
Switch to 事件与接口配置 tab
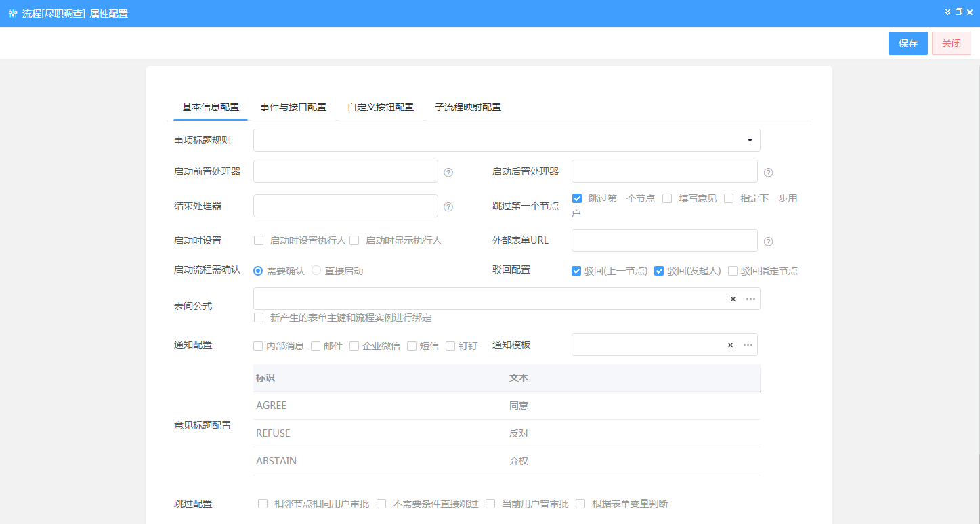[x=293, y=107]
